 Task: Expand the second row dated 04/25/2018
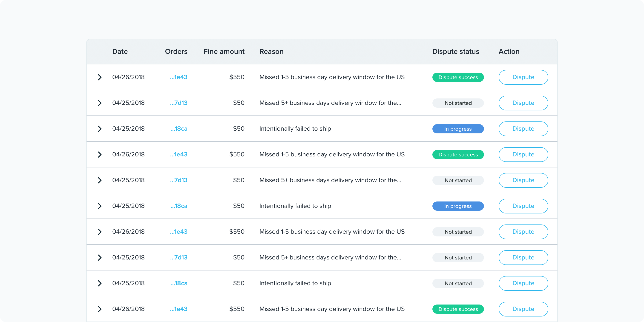pyautogui.click(x=100, y=103)
